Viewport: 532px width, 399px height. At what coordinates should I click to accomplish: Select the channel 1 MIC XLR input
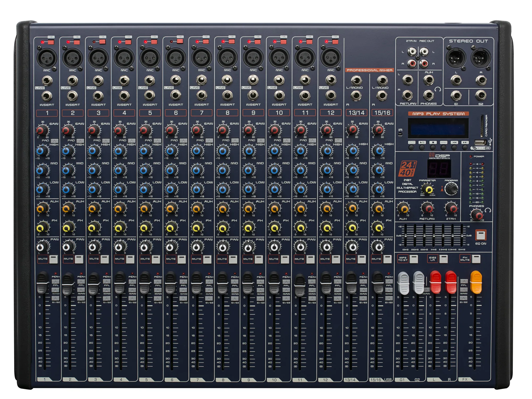[47, 58]
